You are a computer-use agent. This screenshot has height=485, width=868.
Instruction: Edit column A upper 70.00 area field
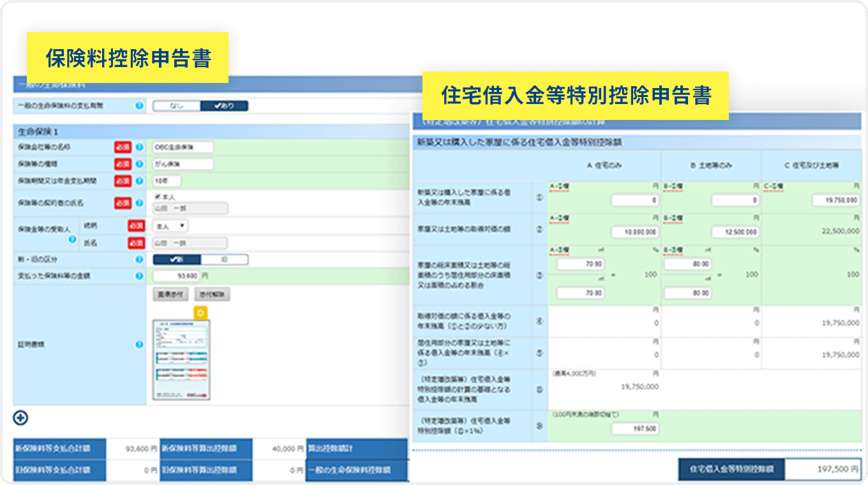point(581,264)
